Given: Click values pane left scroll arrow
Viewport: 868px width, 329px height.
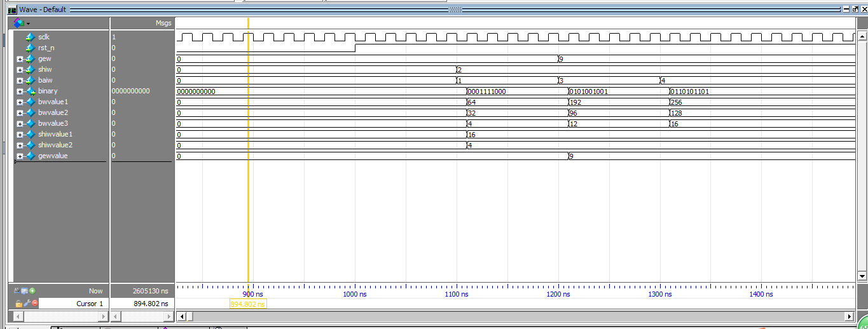Looking at the screenshot, I should pos(115,316).
